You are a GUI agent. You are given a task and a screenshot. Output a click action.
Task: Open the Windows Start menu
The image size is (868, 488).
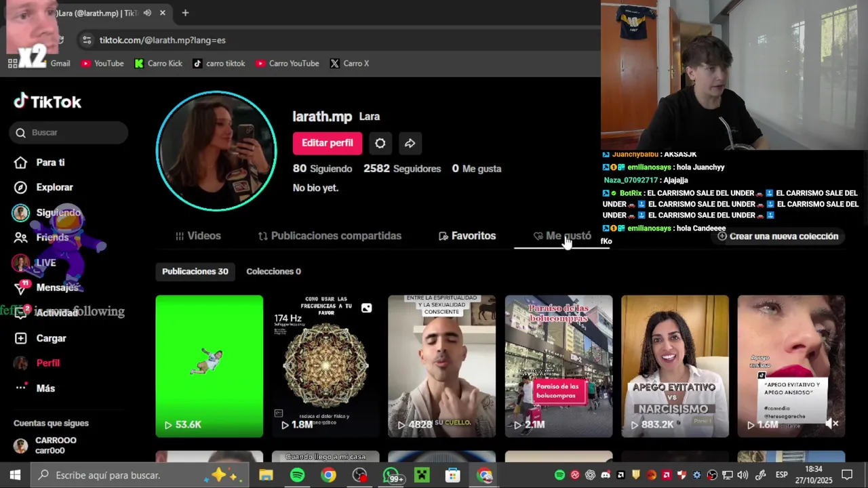point(15,475)
